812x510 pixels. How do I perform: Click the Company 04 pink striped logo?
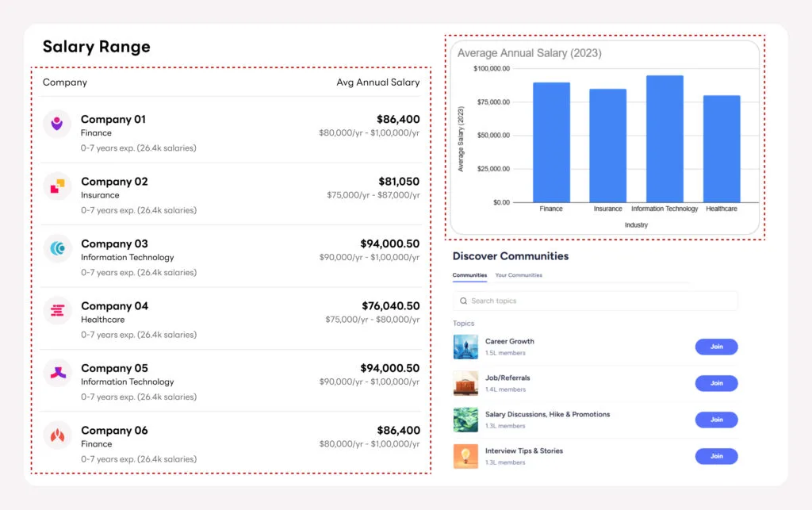57,311
